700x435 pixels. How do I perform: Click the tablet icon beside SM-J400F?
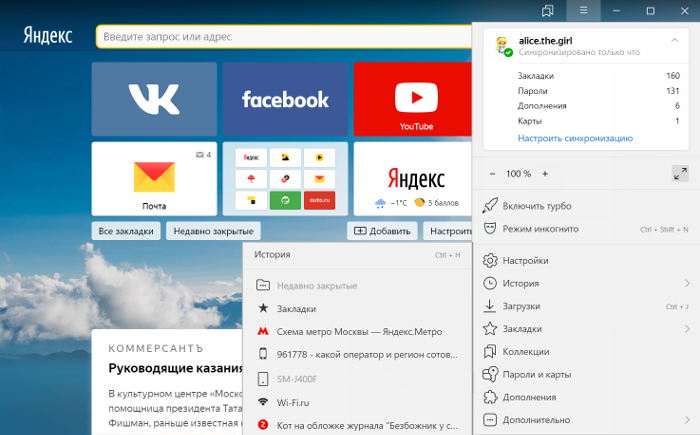pos(263,379)
